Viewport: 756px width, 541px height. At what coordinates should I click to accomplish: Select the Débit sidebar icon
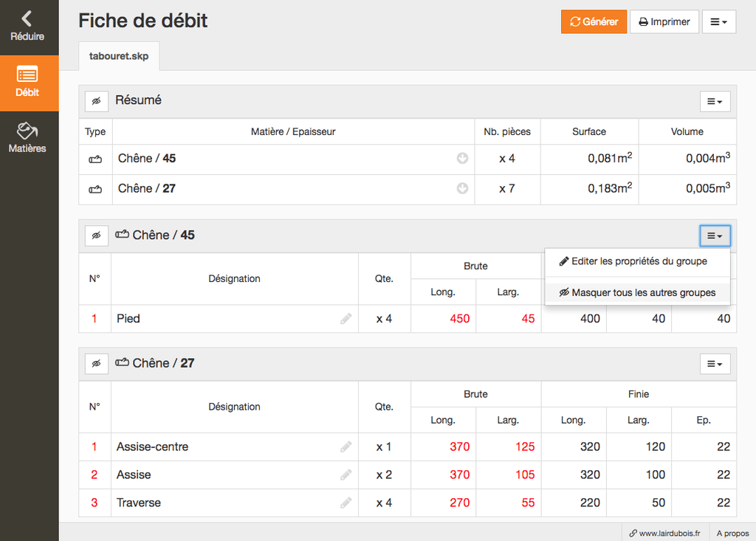point(27,83)
